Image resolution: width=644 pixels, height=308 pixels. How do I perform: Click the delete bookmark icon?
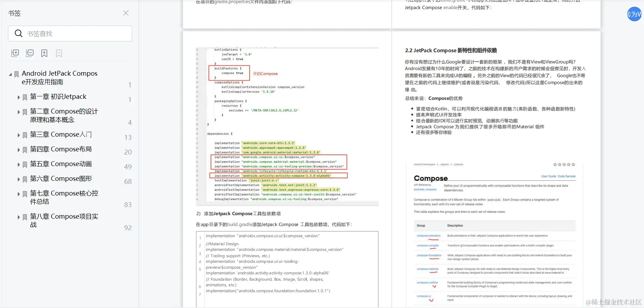(59, 53)
